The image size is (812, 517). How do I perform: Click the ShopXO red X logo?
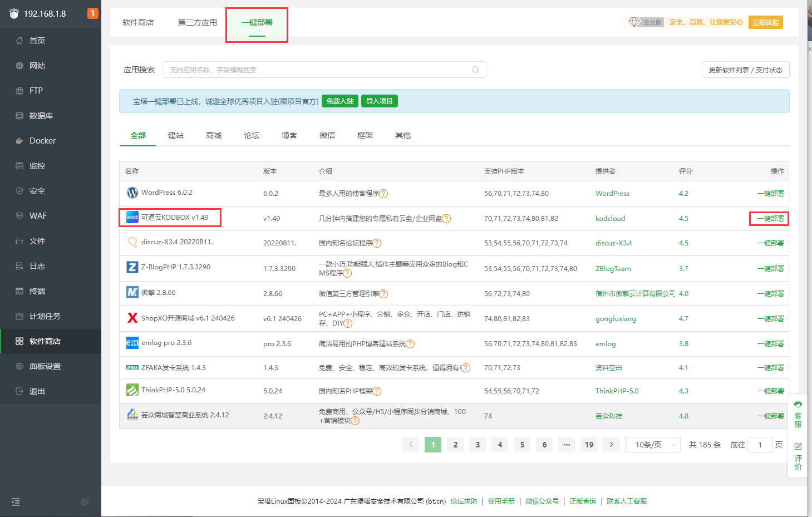pos(132,318)
